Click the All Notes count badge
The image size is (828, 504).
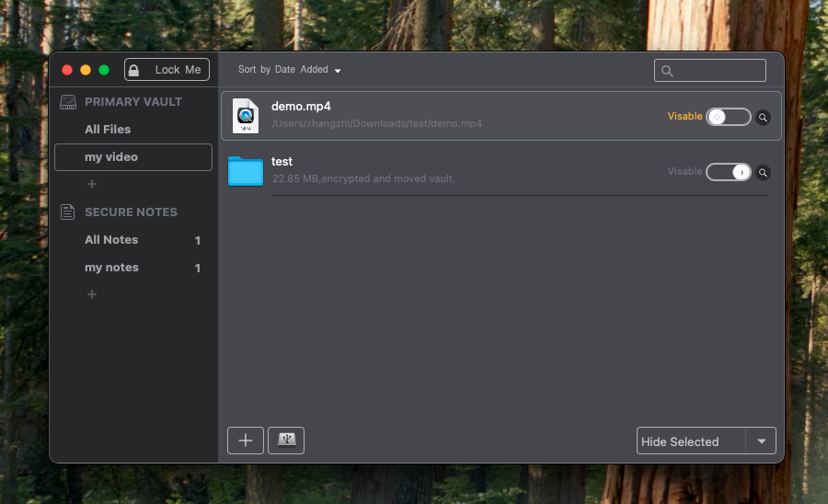tap(198, 241)
